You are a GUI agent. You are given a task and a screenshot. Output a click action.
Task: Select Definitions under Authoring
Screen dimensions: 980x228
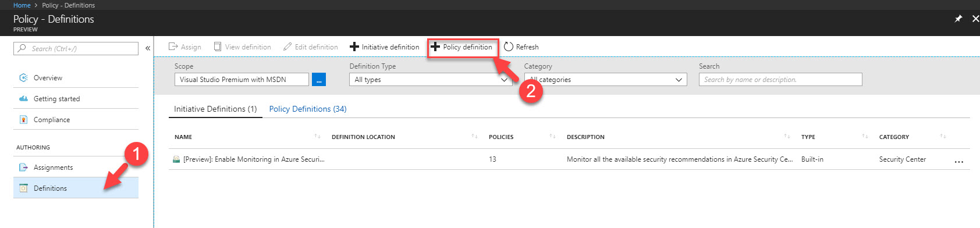76,188
